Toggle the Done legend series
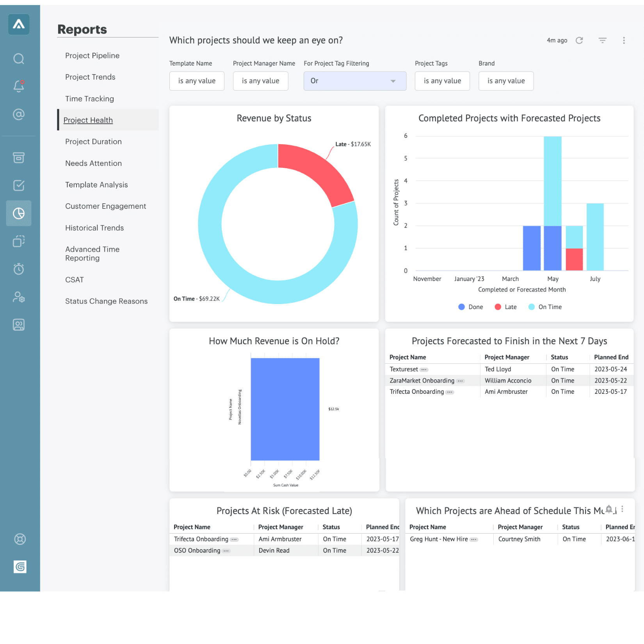 click(x=471, y=307)
